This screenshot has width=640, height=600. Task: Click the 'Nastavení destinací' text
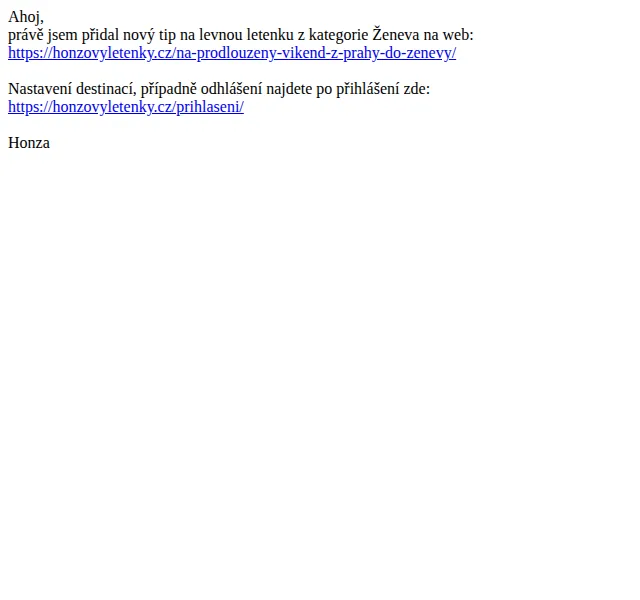tap(72, 89)
